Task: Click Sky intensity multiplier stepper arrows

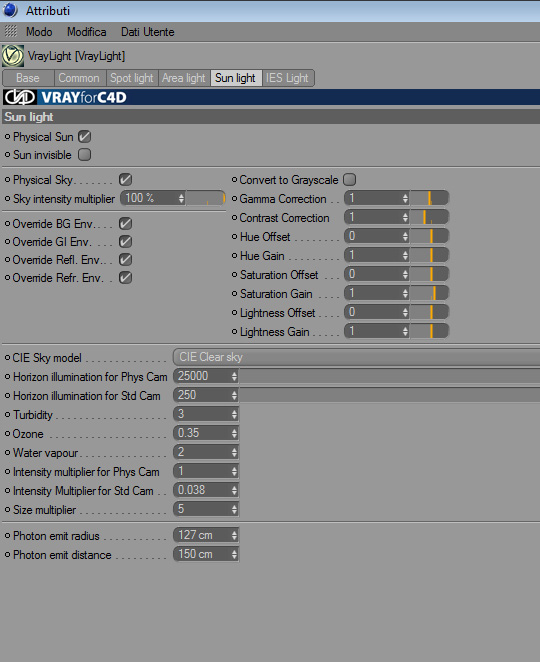Action: [181, 198]
